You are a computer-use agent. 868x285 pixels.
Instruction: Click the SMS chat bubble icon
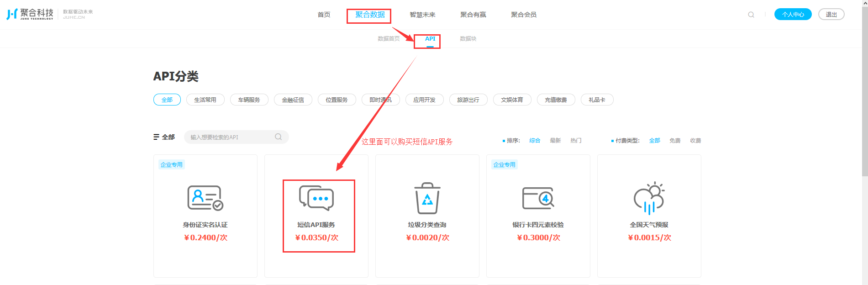(316, 198)
